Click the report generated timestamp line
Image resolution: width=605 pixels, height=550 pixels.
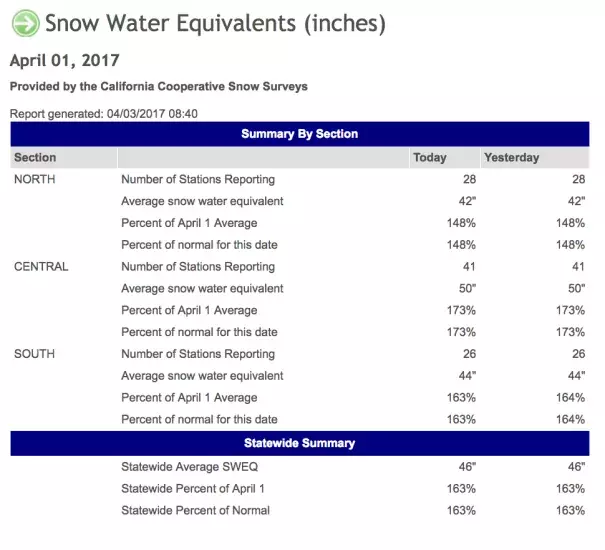pos(104,113)
